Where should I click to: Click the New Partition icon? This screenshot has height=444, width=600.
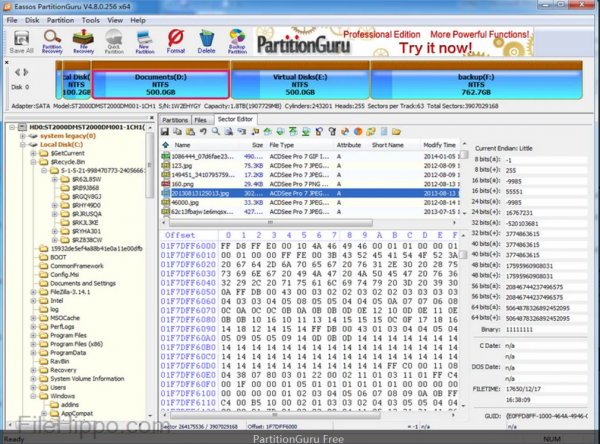(x=144, y=40)
